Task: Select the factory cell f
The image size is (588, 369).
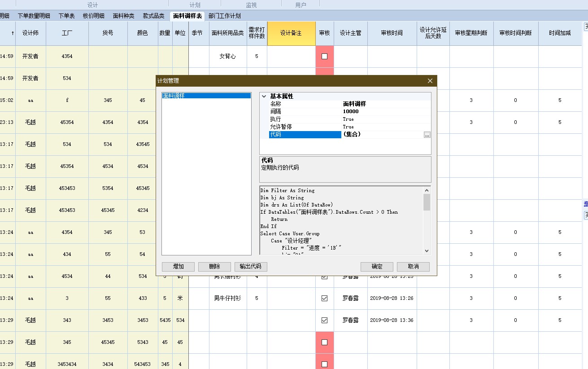Action: pos(67,100)
